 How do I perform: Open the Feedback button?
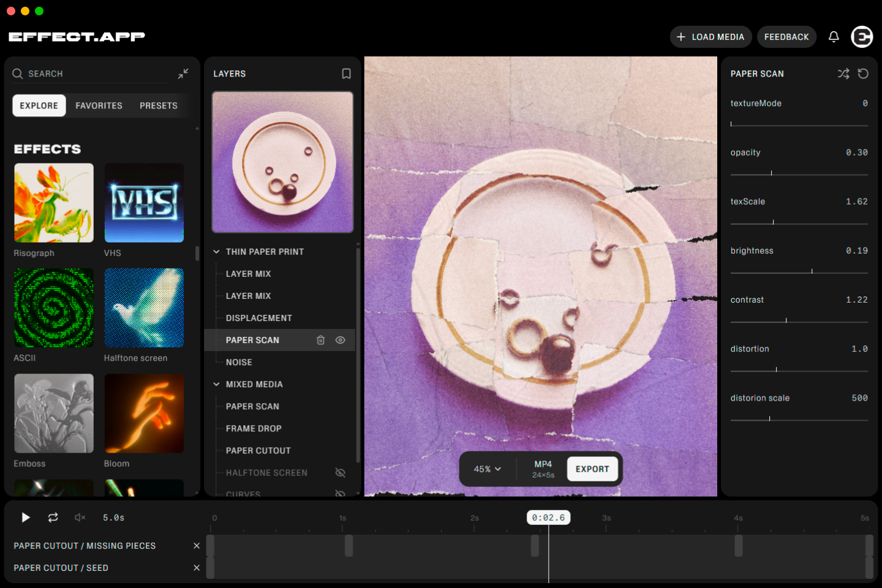coord(786,37)
